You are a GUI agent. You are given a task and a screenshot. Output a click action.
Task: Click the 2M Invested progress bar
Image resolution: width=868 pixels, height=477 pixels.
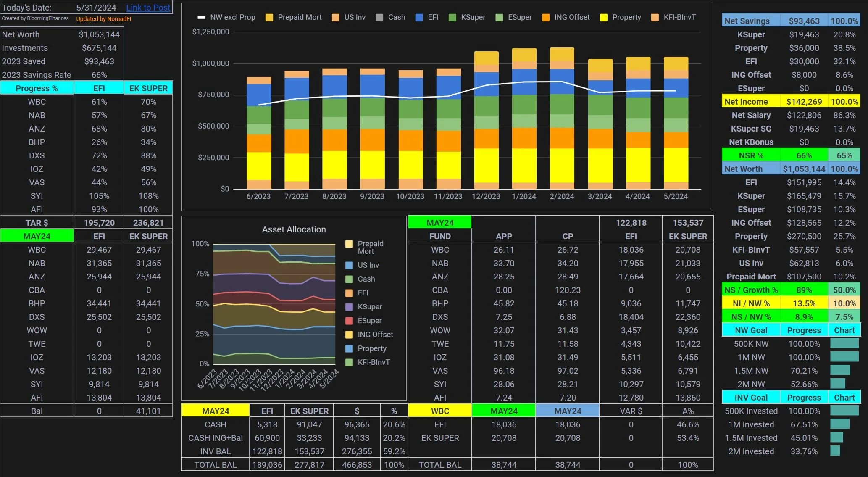click(835, 451)
